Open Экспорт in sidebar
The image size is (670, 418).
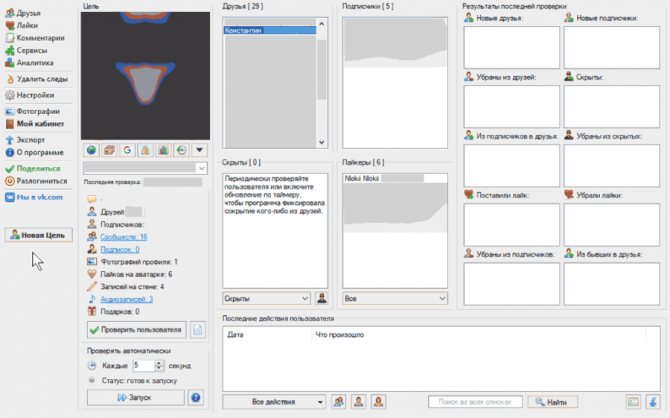tap(25, 140)
